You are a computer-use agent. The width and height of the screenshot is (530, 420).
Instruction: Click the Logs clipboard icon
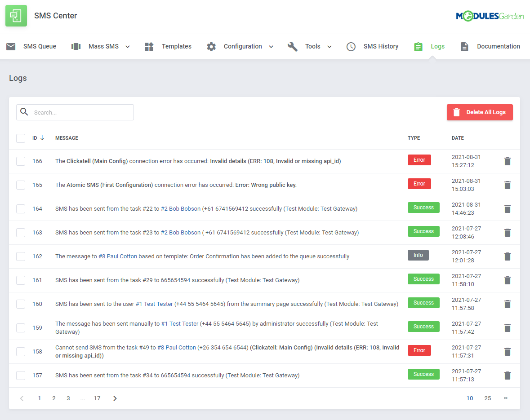pos(418,46)
